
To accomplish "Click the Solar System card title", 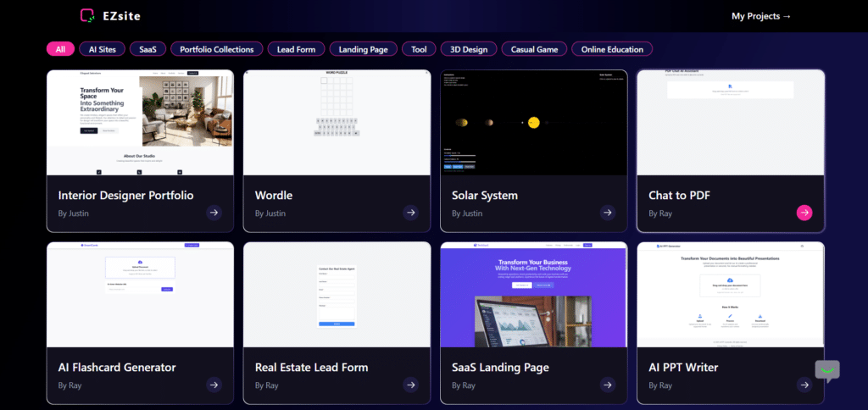I will pos(485,196).
